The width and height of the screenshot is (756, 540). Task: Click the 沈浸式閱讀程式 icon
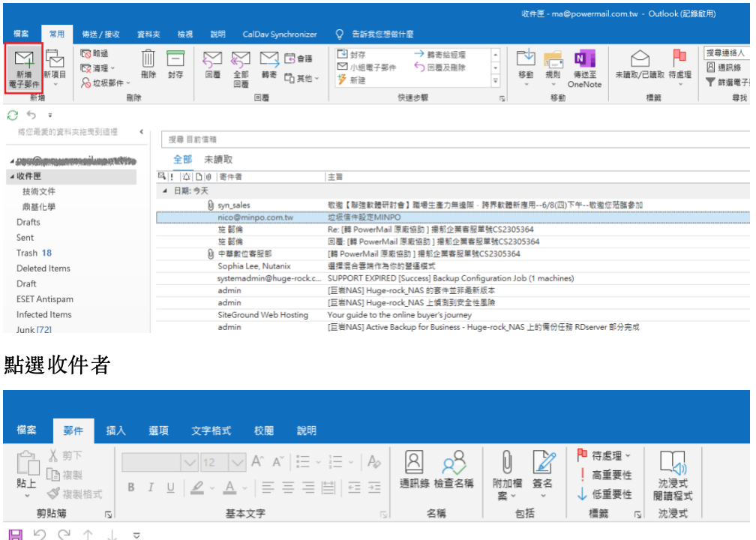tap(673, 463)
